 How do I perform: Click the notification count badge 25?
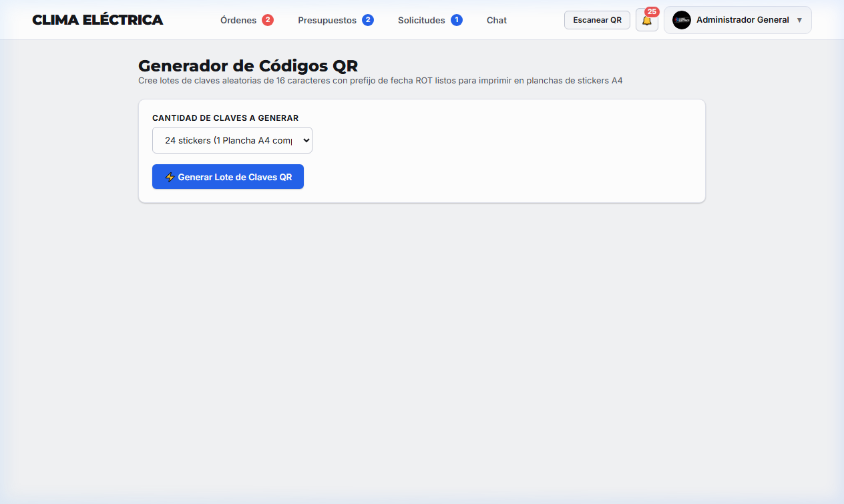[x=652, y=12]
